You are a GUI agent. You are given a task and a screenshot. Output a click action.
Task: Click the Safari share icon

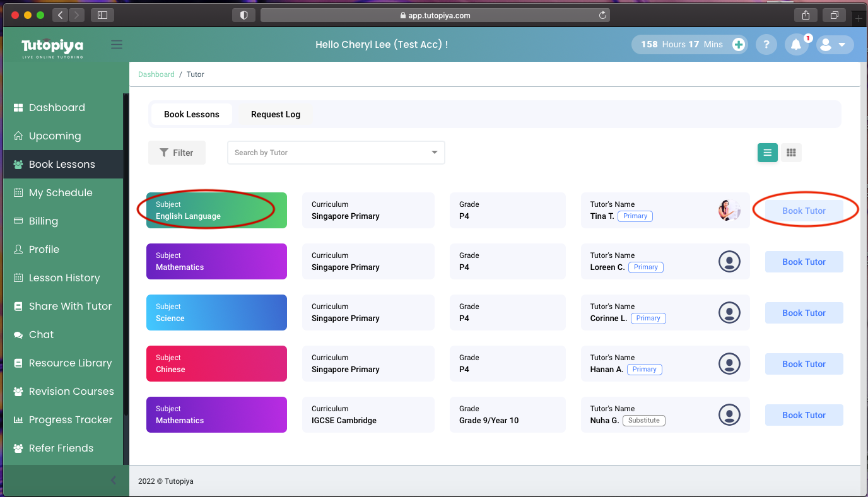click(x=806, y=15)
